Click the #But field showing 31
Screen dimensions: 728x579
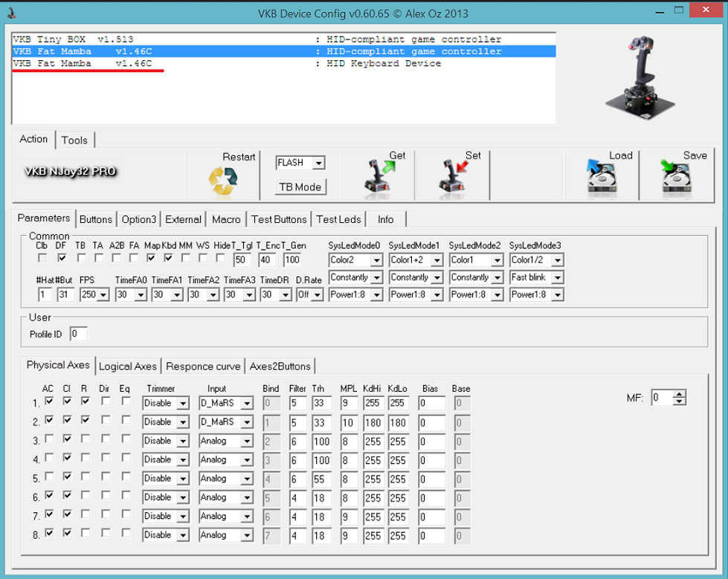point(66,294)
